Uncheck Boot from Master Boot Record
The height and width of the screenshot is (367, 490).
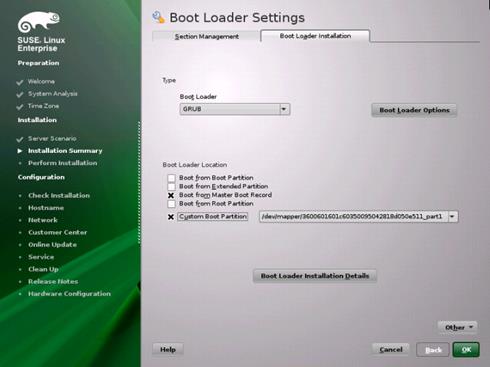tap(171, 195)
